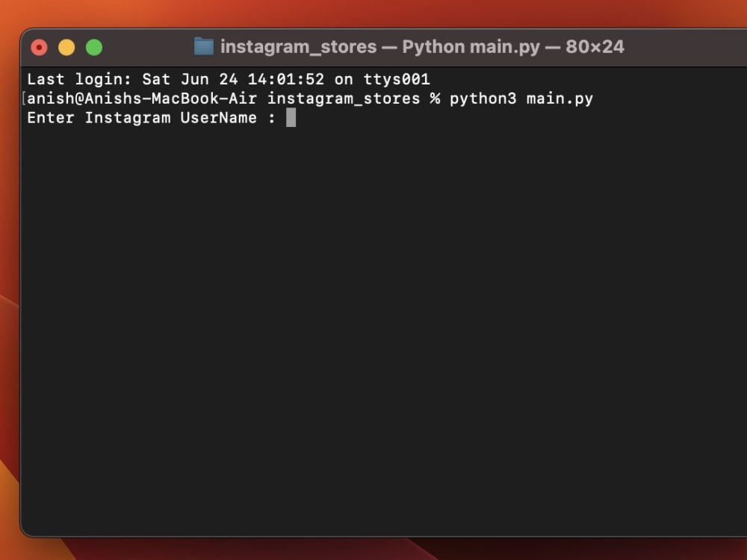Click the 'Enter Instagram UserName :' prompt
Viewport: 747px width, 560px height.
pos(152,118)
